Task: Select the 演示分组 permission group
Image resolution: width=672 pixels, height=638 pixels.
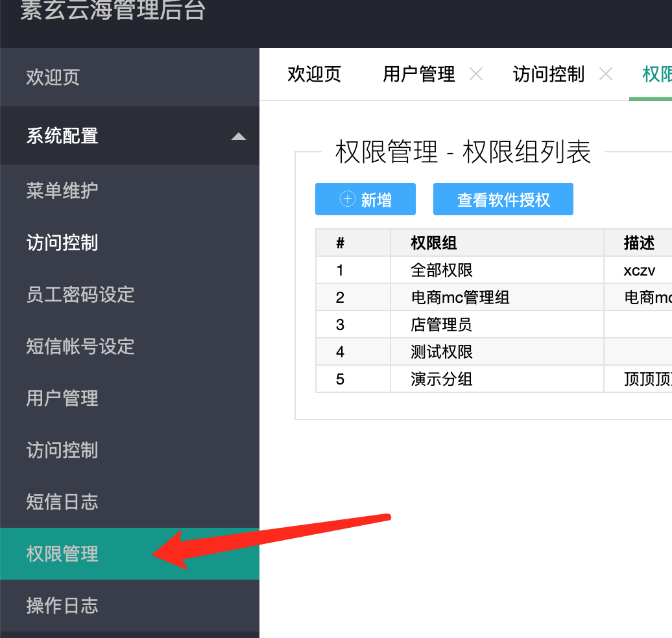Action: click(x=442, y=379)
